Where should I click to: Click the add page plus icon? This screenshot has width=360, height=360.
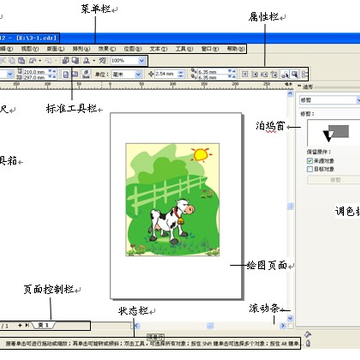(x=20, y=325)
